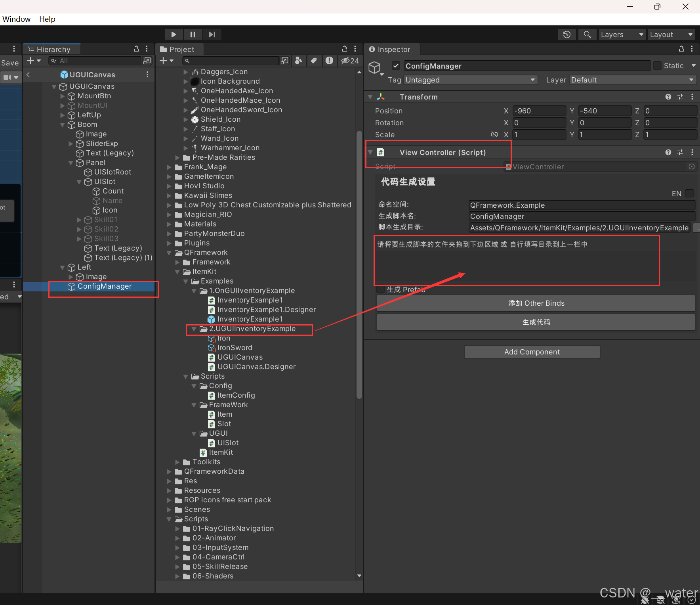
Task: Open Transform component presets icon
Action: tap(680, 97)
